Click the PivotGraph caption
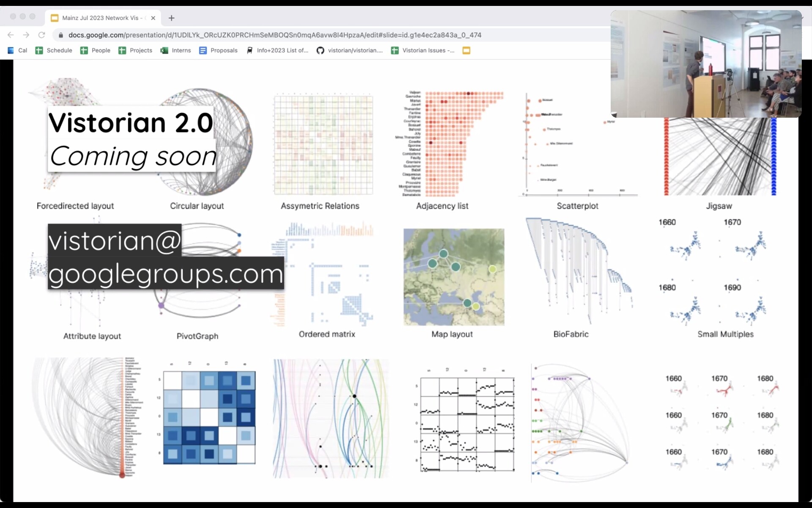812x508 pixels. (198, 336)
